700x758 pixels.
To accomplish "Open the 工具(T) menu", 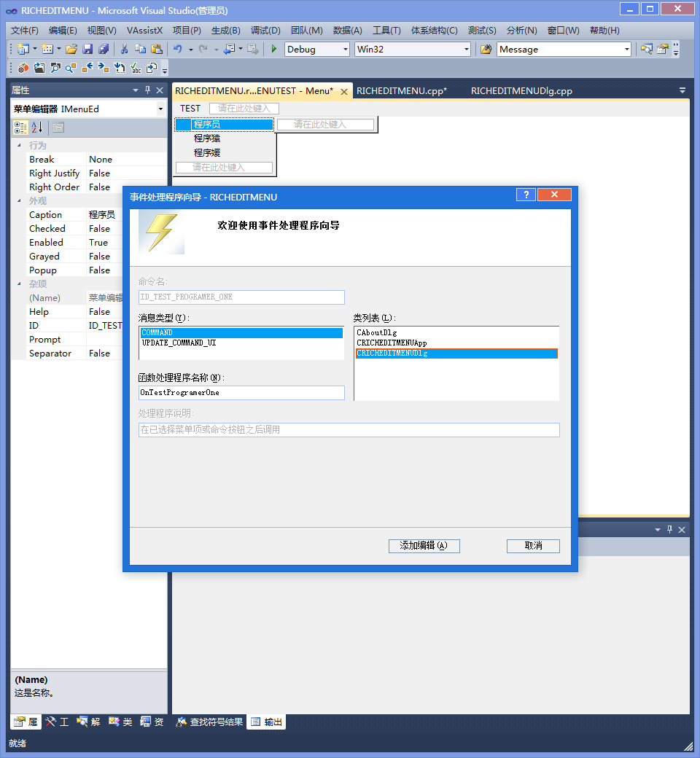I will 386,31.
